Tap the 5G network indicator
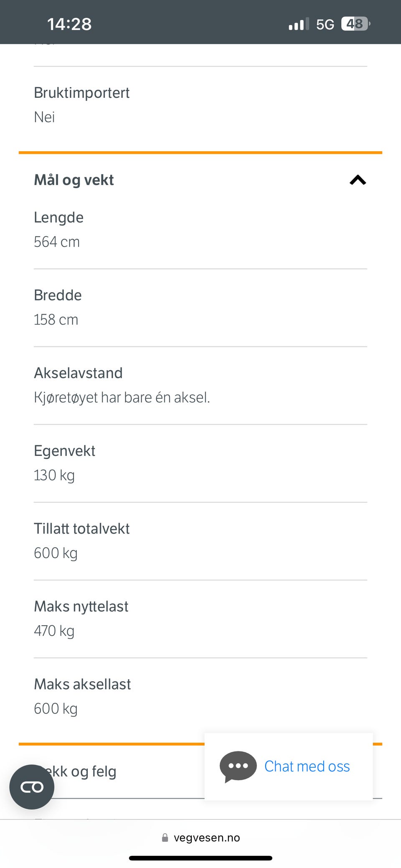401x868 pixels. pyautogui.click(x=325, y=24)
